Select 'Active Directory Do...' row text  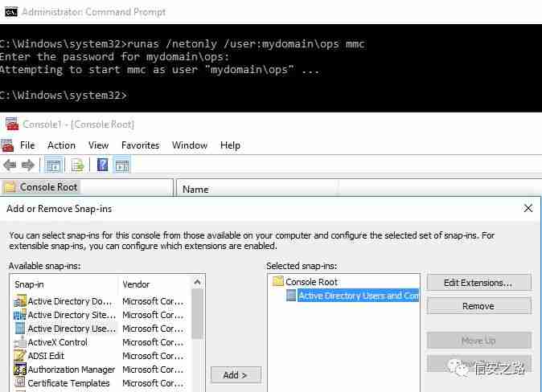pyautogui.click(x=70, y=301)
